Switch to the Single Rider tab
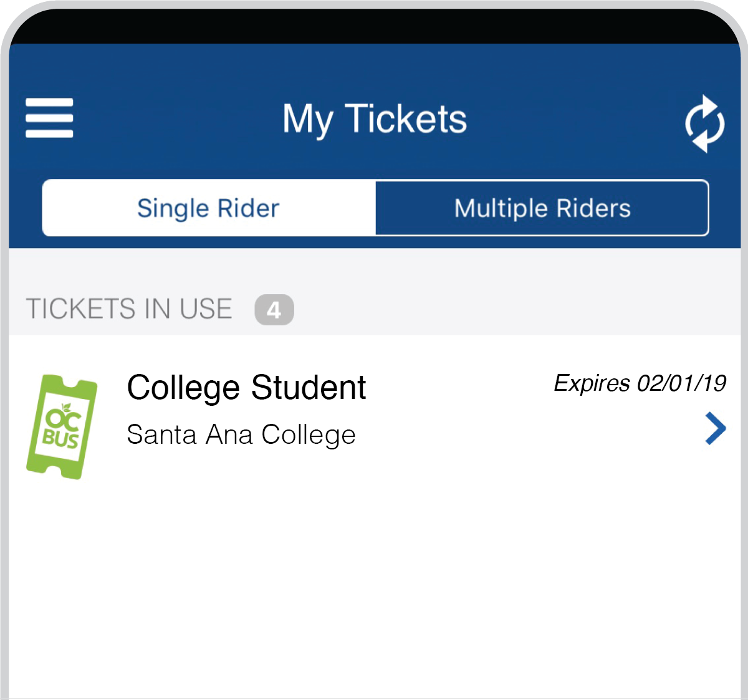Viewport: 748px width, 700px height. [x=209, y=208]
